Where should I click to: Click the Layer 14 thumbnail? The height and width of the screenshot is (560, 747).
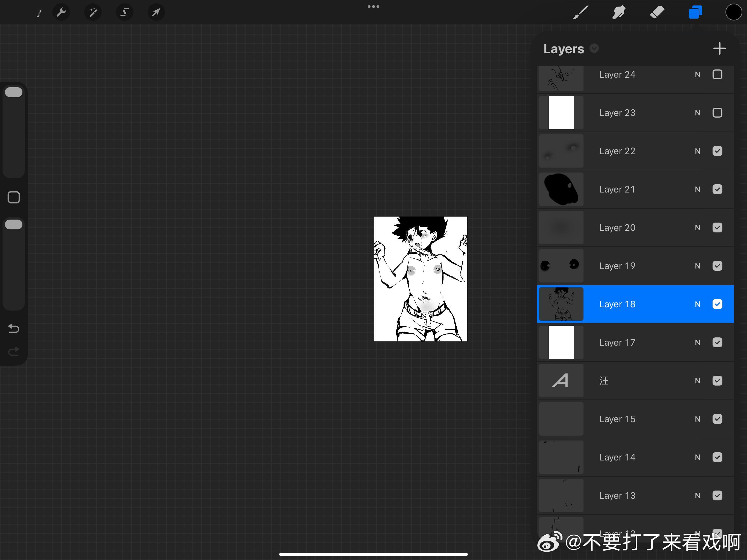tap(561, 457)
